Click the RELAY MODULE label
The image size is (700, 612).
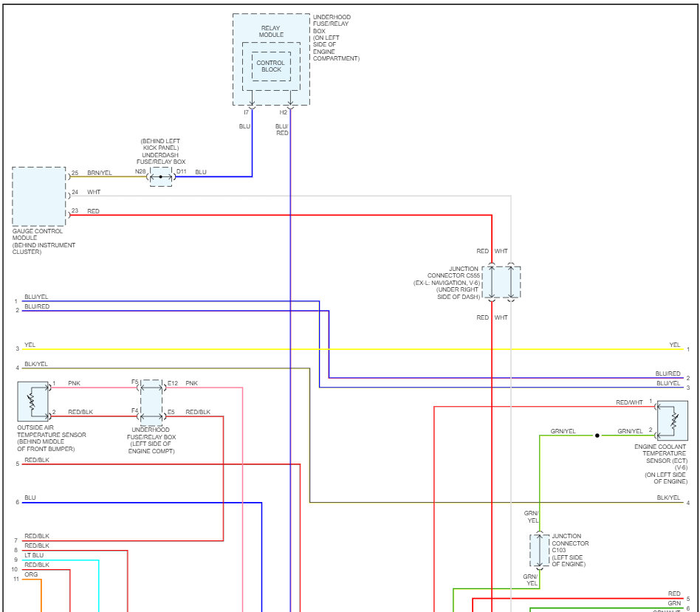pos(271,31)
